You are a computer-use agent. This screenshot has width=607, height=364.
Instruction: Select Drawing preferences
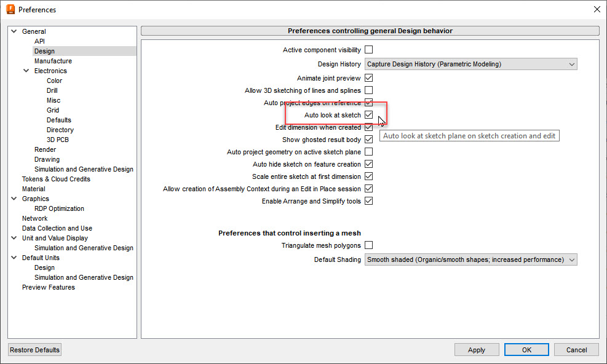[47, 159]
